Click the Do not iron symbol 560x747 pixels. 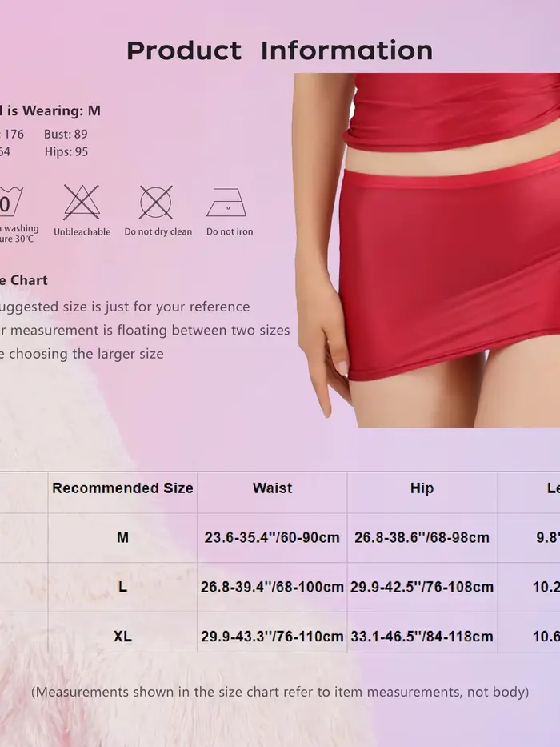[x=226, y=203]
